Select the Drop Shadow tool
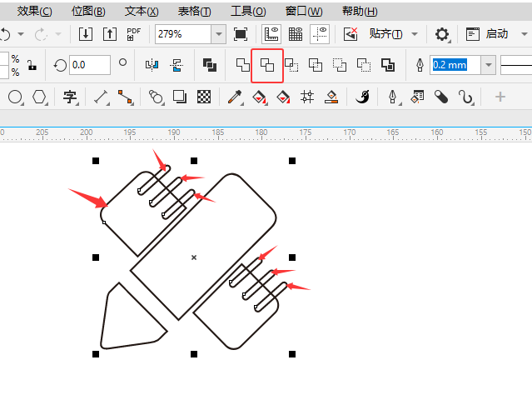This screenshot has width=532, height=420. click(179, 97)
